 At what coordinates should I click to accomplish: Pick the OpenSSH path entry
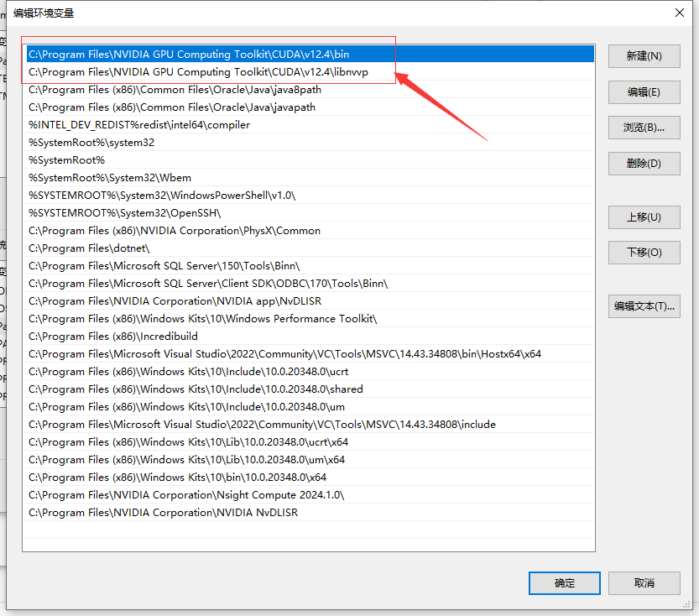(x=124, y=213)
